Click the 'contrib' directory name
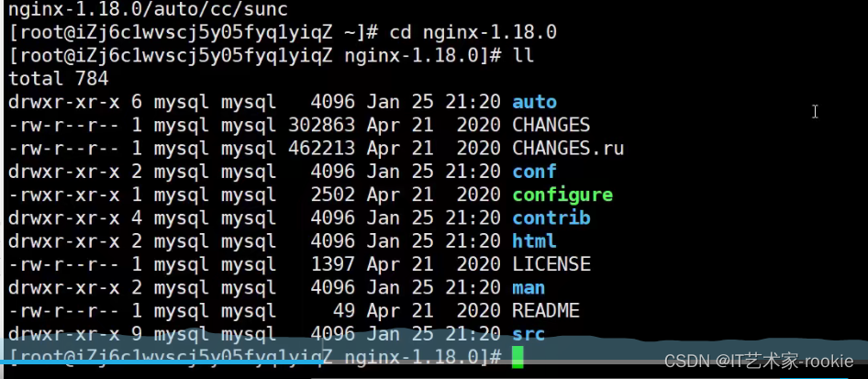The height and width of the screenshot is (379, 868). pyautogui.click(x=551, y=218)
